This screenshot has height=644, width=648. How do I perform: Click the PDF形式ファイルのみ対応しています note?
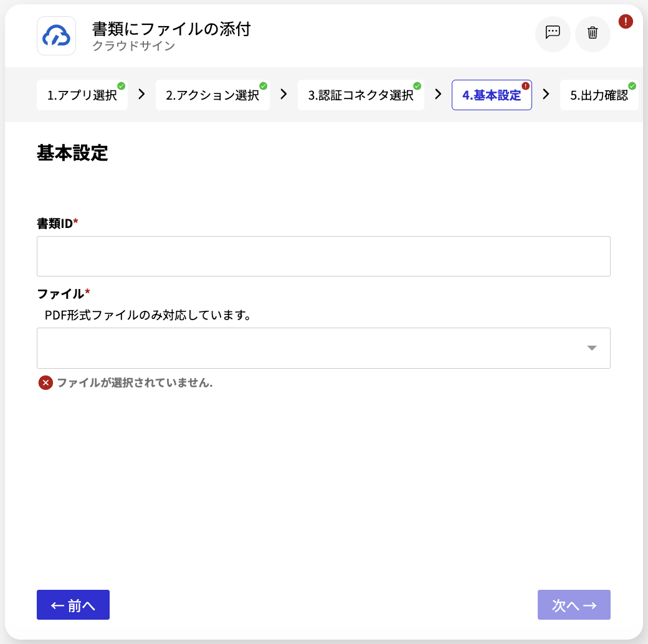(x=148, y=315)
